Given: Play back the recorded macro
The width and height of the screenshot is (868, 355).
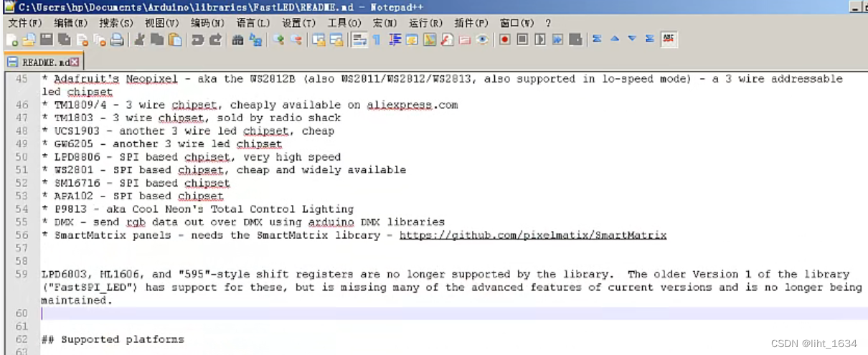Looking at the screenshot, I should point(540,39).
